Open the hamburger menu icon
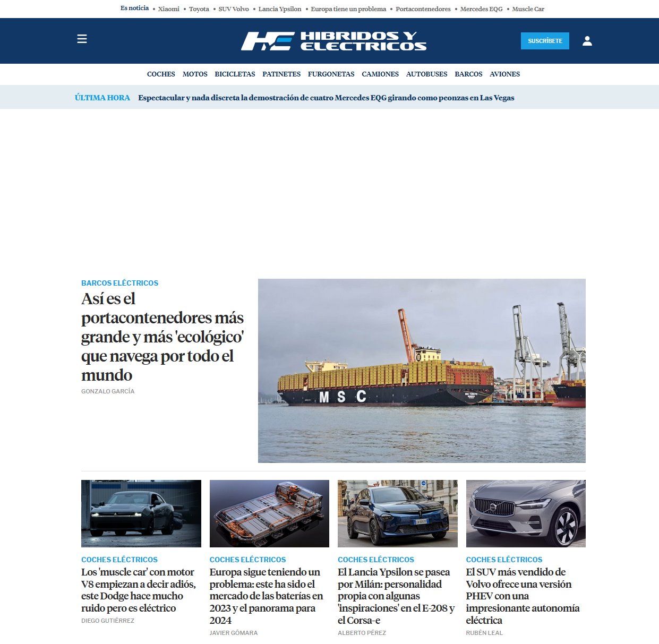The image size is (659, 644). tap(82, 39)
